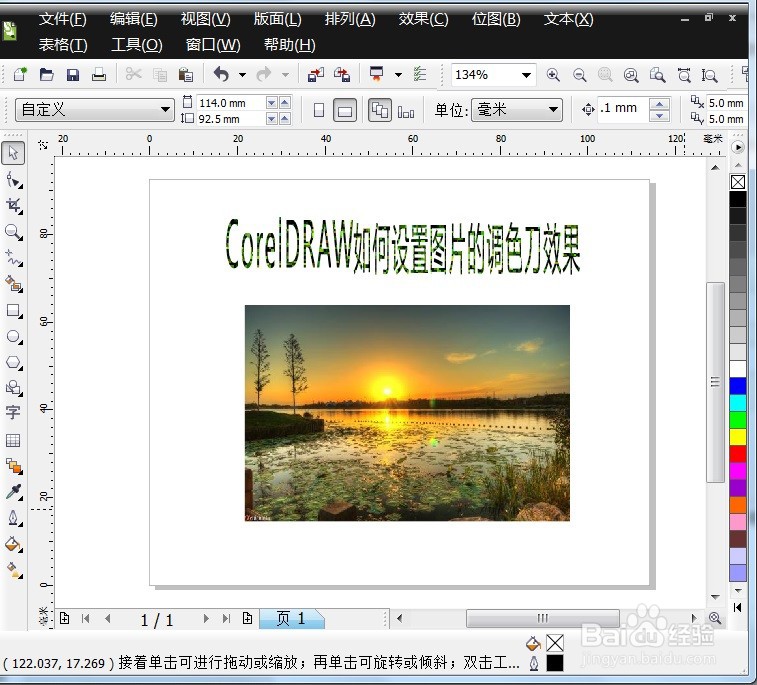Screen dimensions: 757x685
Task: Increase nudge offset .1 mm stepper
Action: (x=659, y=104)
